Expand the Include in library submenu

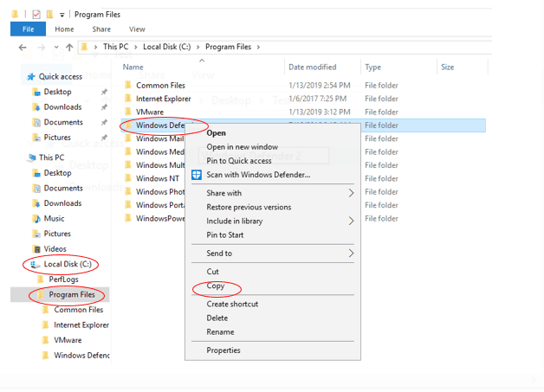coord(351,221)
